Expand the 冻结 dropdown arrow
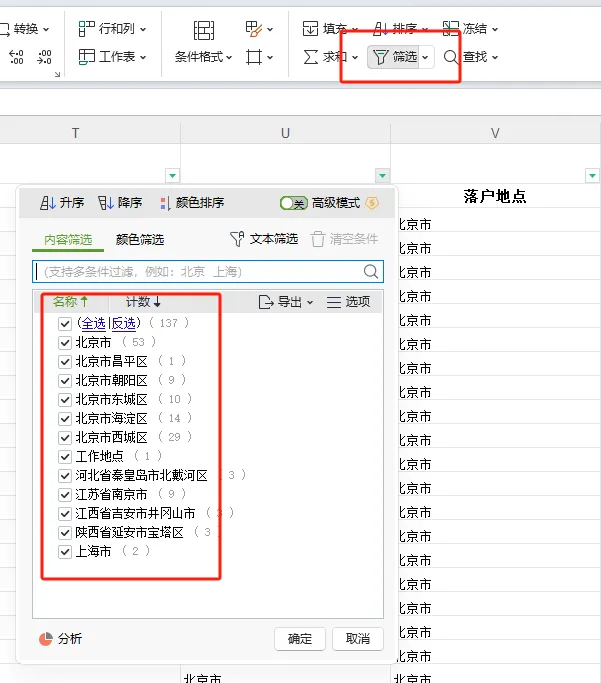The image size is (601, 683). pos(495,29)
